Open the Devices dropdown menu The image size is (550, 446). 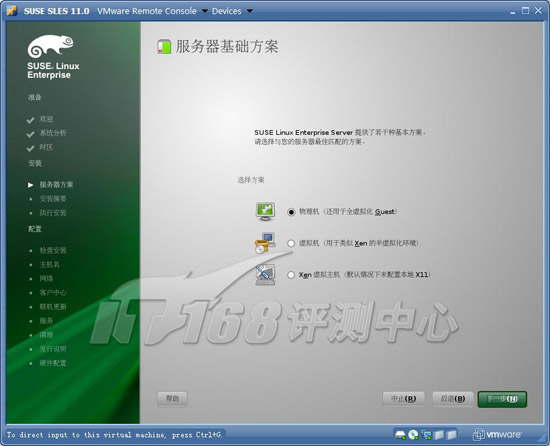click(x=232, y=11)
